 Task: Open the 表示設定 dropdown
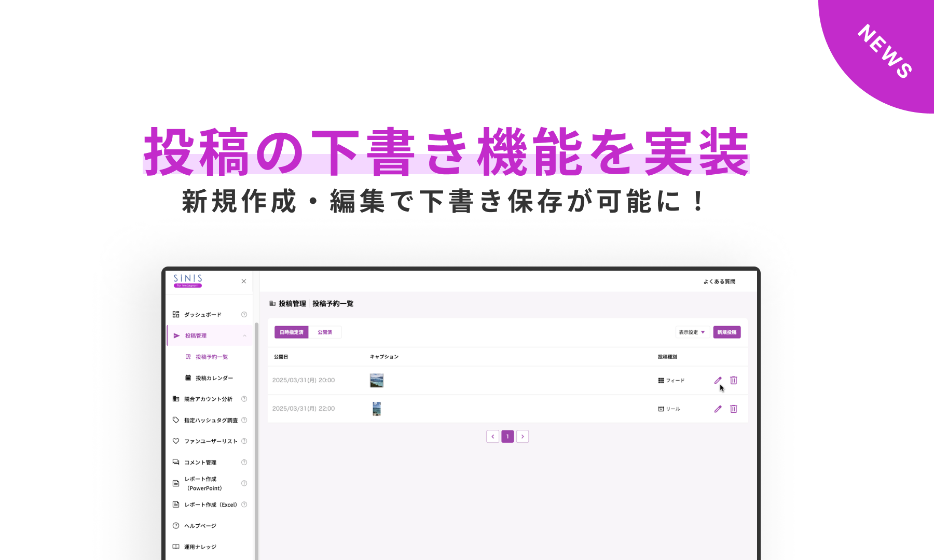tap(692, 332)
